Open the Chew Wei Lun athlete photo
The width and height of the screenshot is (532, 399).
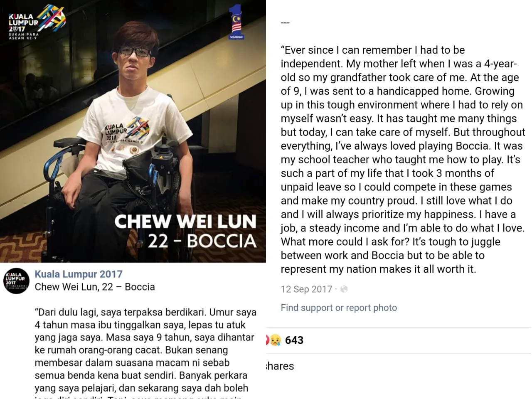pyautogui.click(x=133, y=131)
